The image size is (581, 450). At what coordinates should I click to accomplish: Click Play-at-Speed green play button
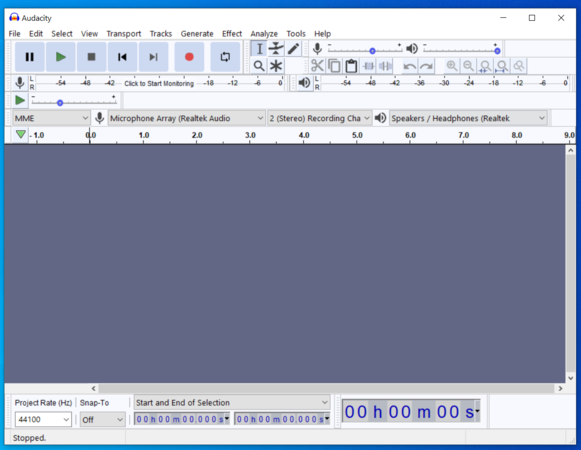pos(20,100)
